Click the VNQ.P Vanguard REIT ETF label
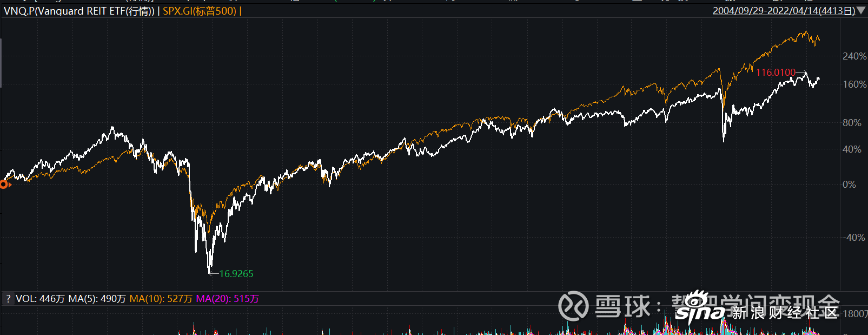 tap(79, 11)
